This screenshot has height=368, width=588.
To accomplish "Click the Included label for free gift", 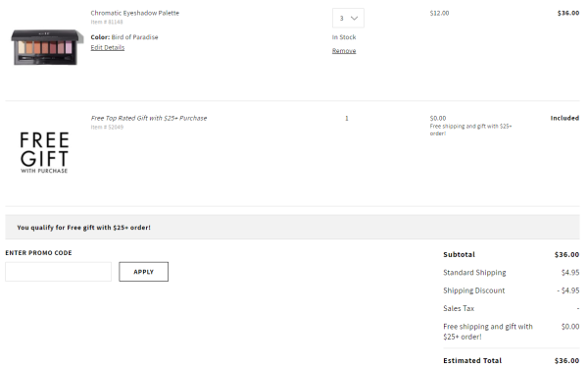I will click(x=564, y=118).
